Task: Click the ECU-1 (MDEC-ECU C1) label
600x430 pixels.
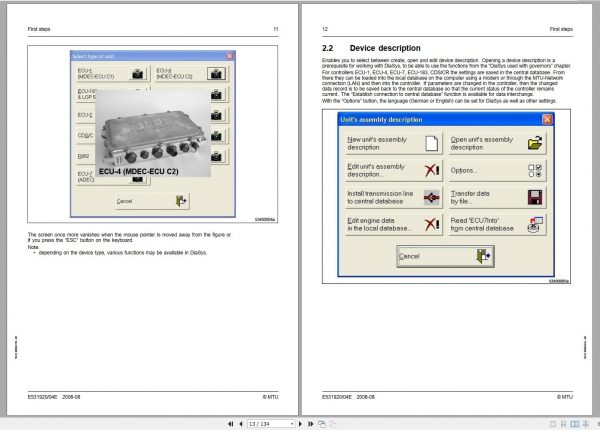Action: pos(96,74)
